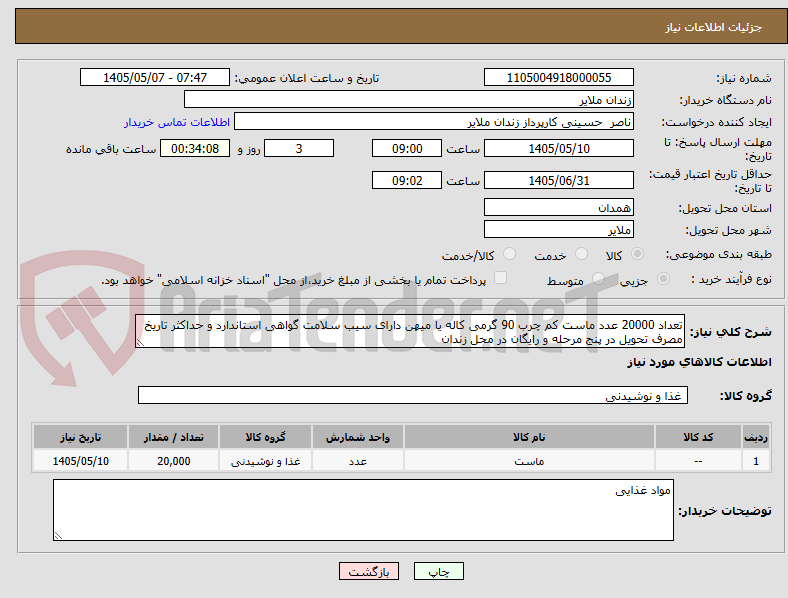Click the remaining days field showing 3
Image resolution: width=788 pixels, height=598 pixels.
click(299, 148)
